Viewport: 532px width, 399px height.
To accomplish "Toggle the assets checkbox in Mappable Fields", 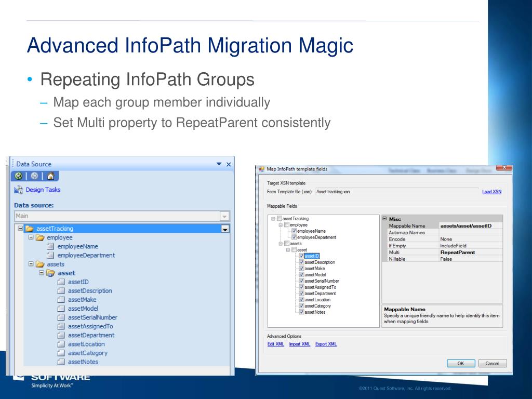I will 287,244.
